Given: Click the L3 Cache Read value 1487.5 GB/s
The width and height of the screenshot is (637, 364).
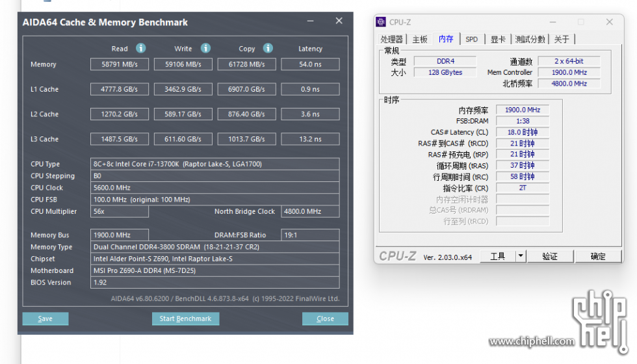Looking at the screenshot, I should point(120,139).
